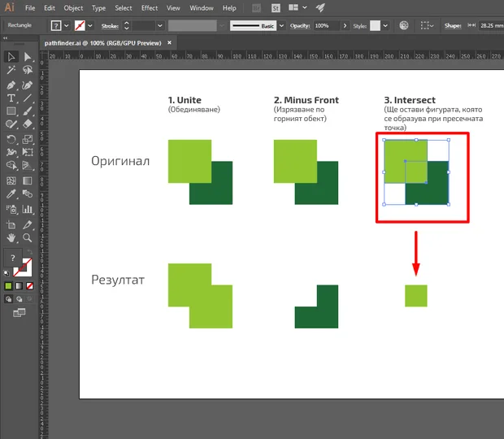The width and height of the screenshot is (504, 439).
Task: Select the Rectangle tool in toolbox
Action: pos(11,111)
